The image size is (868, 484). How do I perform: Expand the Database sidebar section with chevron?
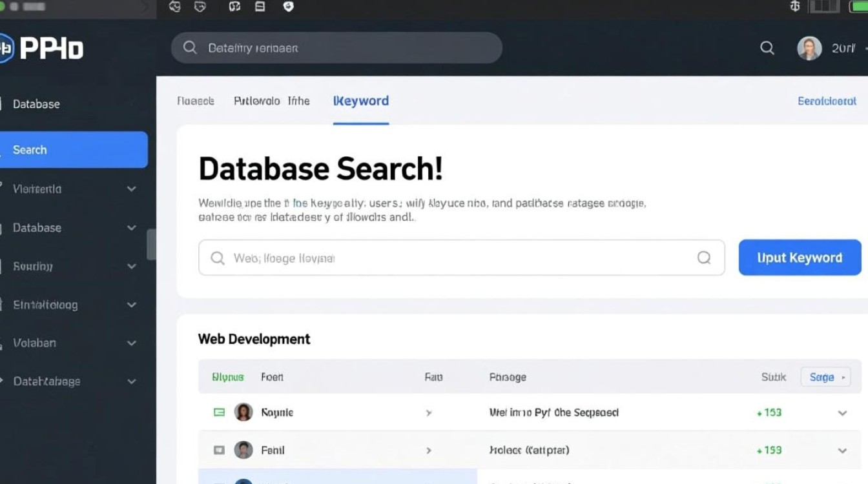pos(132,228)
